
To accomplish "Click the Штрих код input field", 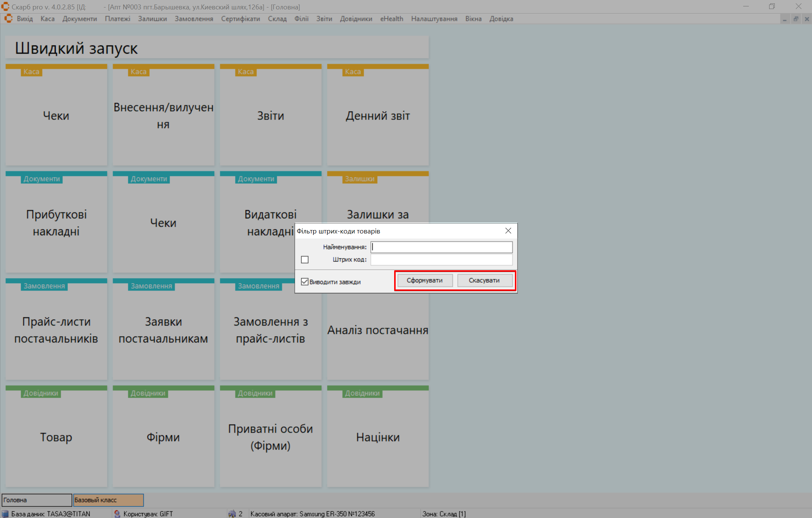I will [x=441, y=259].
